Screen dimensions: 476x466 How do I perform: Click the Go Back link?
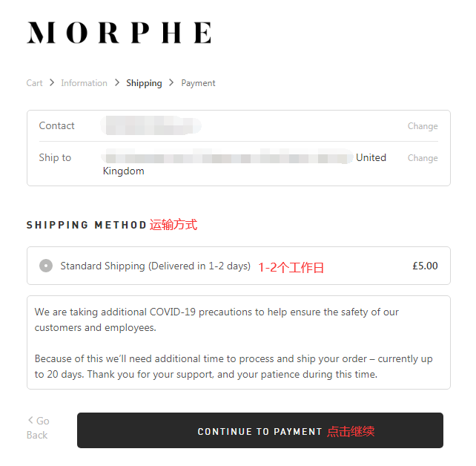coord(39,428)
